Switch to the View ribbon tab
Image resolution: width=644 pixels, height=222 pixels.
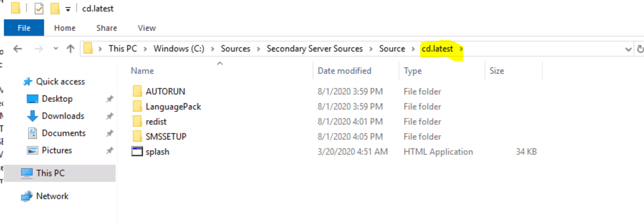(146, 28)
